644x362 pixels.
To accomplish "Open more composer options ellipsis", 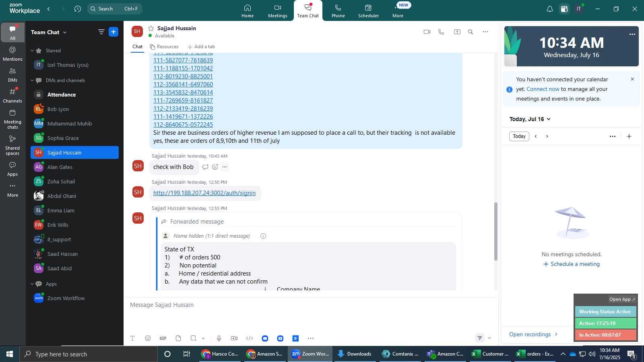I will point(311,338).
